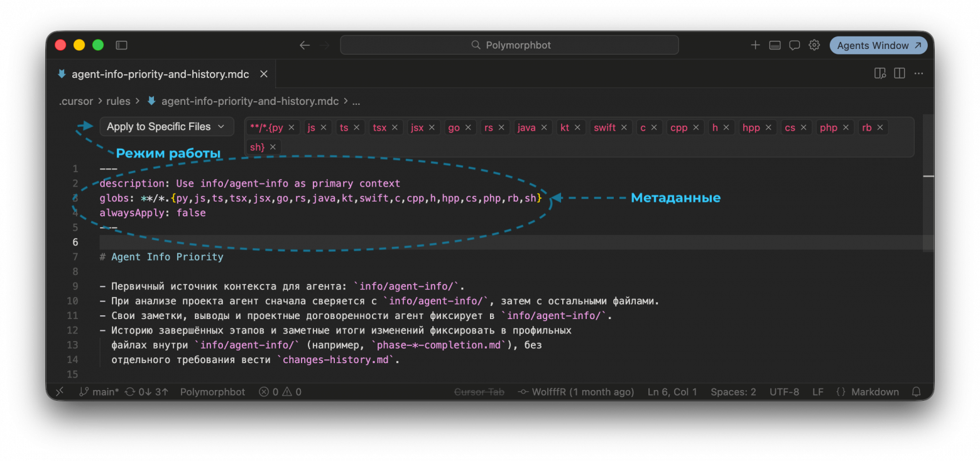Image resolution: width=980 pixels, height=461 pixels.
Task: Click the file name breadcrumb
Action: pyautogui.click(x=249, y=101)
